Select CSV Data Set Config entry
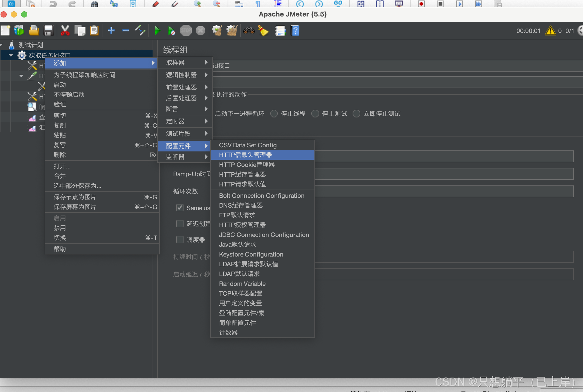583x392 pixels. (247, 145)
